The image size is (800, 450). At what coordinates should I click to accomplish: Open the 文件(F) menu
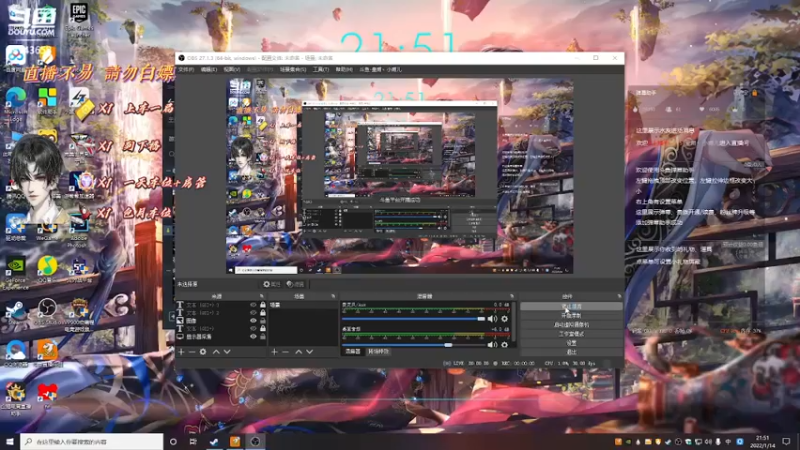click(x=186, y=69)
